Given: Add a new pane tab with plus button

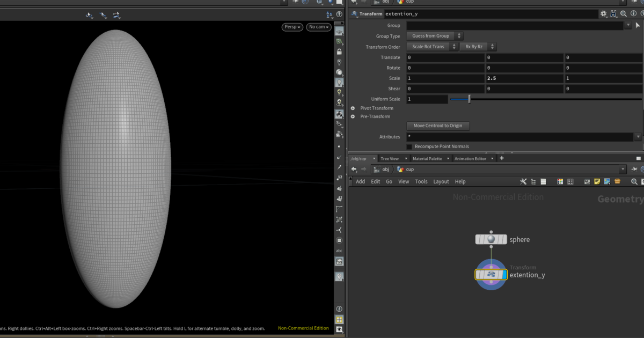Looking at the screenshot, I should click(502, 158).
